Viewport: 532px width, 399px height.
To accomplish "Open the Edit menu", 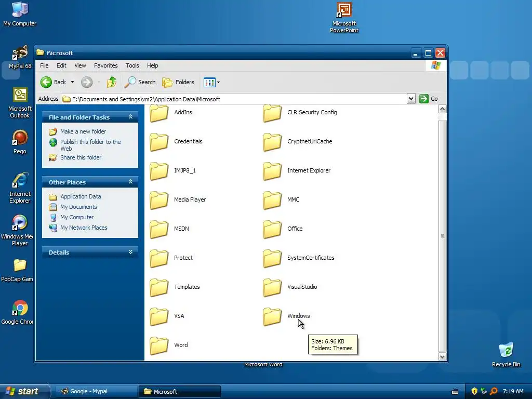I will coord(61,65).
